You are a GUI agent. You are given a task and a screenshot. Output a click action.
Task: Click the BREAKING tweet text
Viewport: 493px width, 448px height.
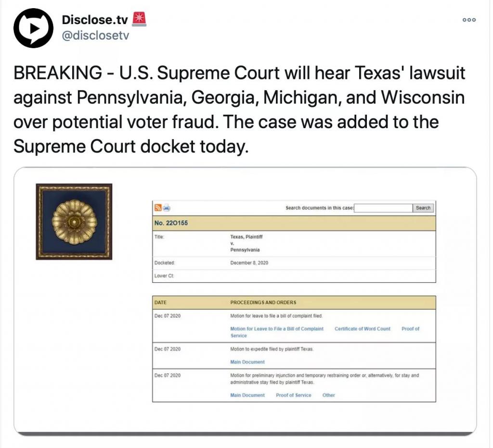pos(239,109)
